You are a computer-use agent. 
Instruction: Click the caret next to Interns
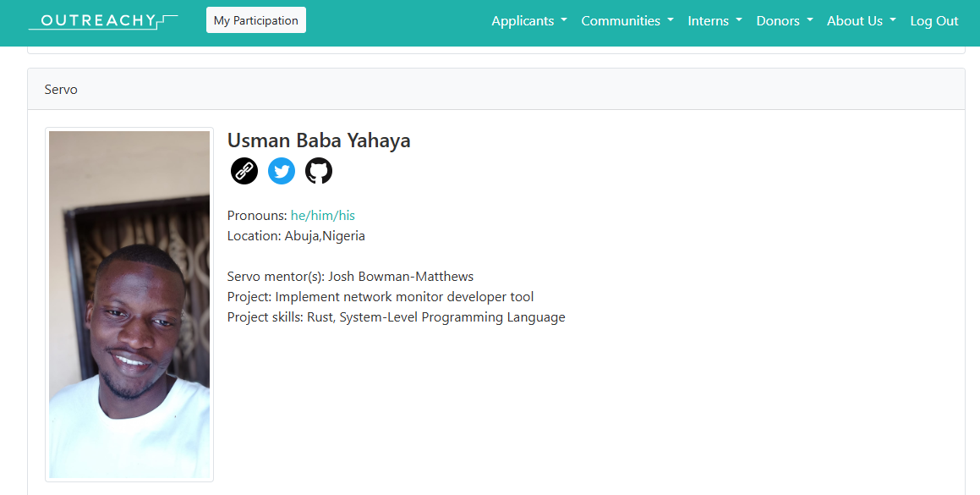click(x=739, y=20)
